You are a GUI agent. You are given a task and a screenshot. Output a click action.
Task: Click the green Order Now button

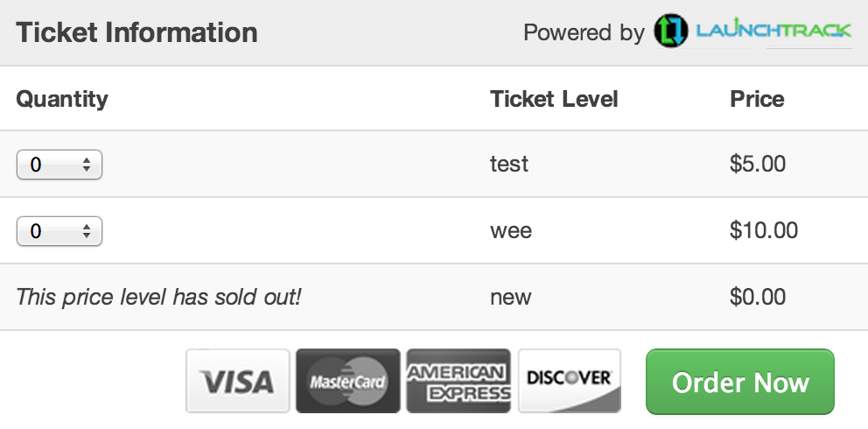tap(740, 382)
